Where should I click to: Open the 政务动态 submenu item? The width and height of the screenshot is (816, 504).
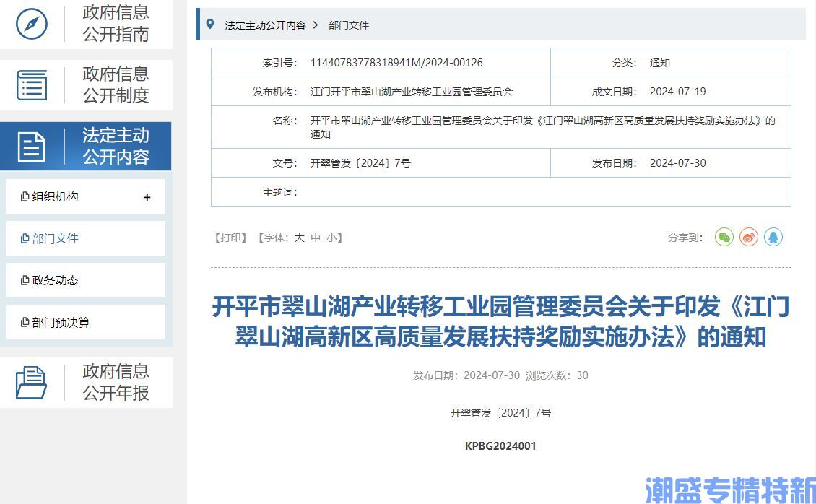click(86, 280)
